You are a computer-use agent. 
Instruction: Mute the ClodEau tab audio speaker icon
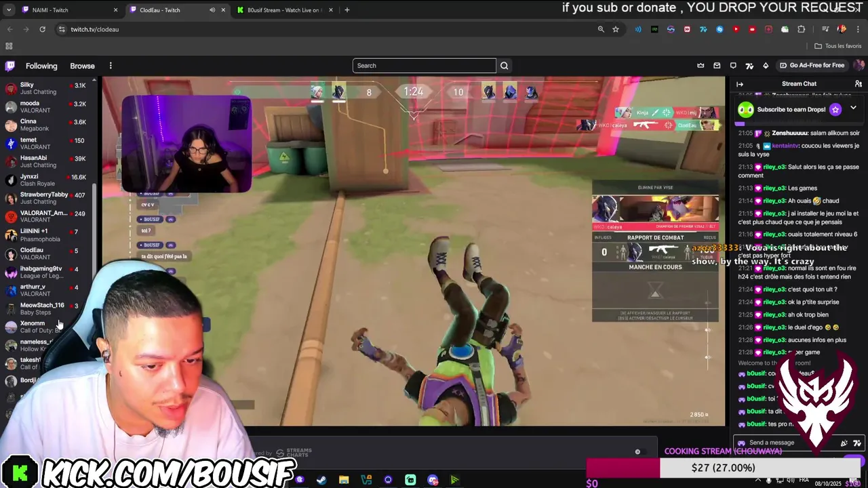(212, 10)
